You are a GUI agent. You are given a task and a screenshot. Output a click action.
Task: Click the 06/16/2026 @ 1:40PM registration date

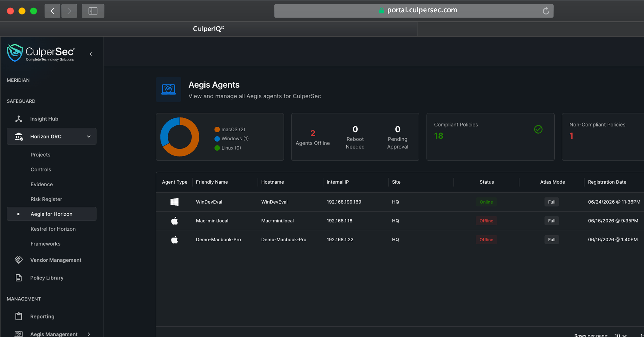613,240
